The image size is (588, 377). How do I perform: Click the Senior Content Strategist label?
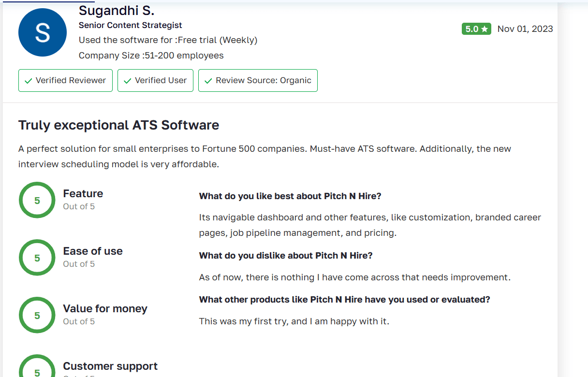click(130, 25)
